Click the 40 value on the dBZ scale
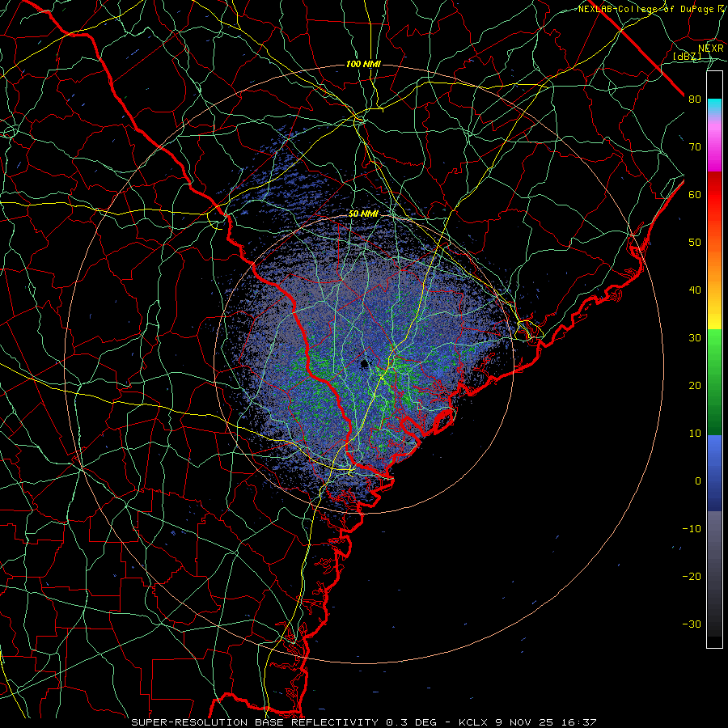Screen dimensions: 728x728 pyautogui.click(x=695, y=290)
